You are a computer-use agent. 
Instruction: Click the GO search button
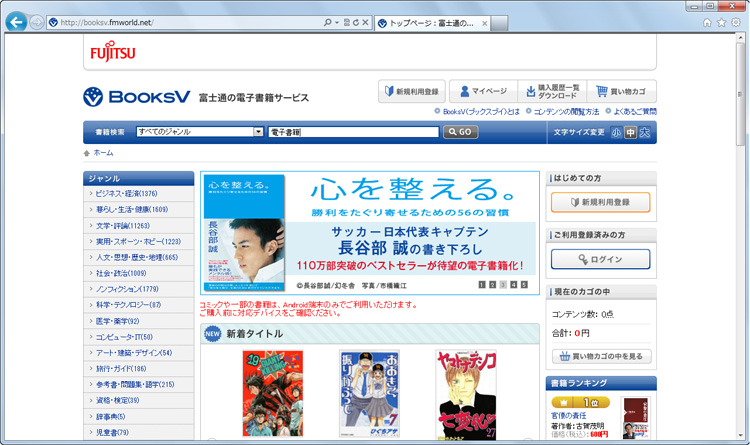[x=460, y=132]
